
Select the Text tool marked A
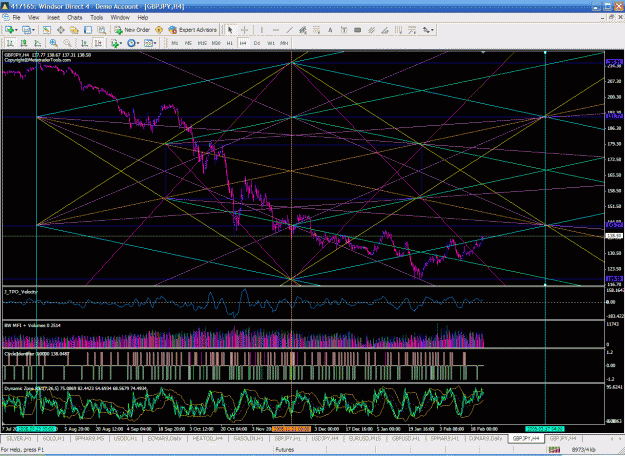pyautogui.click(x=330, y=30)
